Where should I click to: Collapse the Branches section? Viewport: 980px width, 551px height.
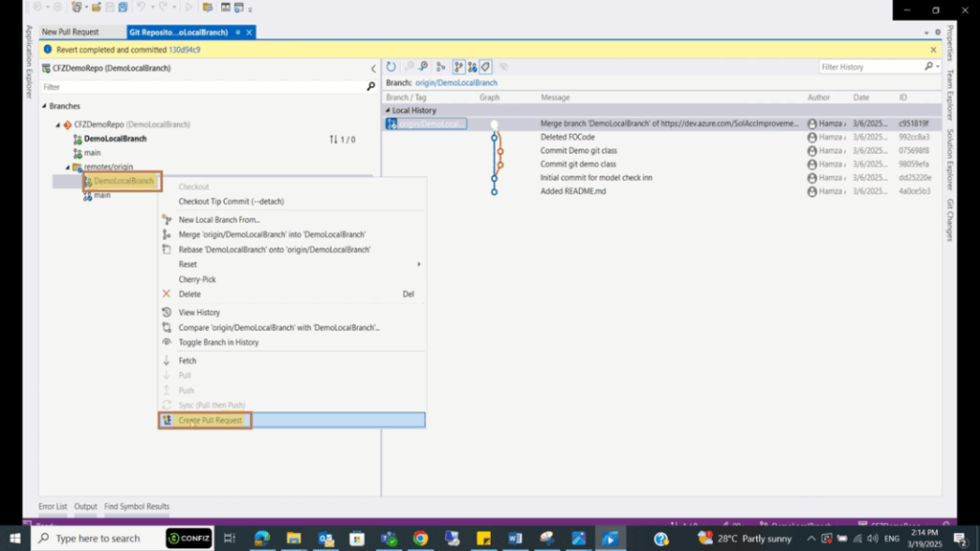pyautogui.click(x=44, y=106)
